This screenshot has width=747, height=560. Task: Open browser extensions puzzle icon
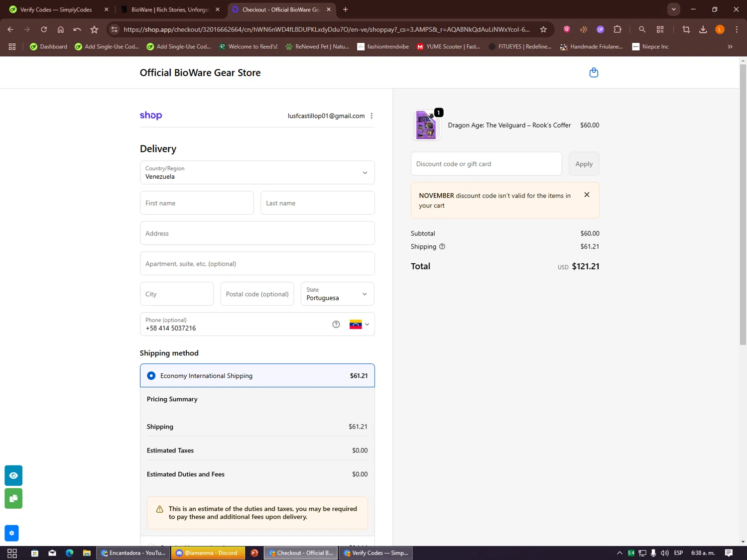pyautogui.click(x=618, y=29)
